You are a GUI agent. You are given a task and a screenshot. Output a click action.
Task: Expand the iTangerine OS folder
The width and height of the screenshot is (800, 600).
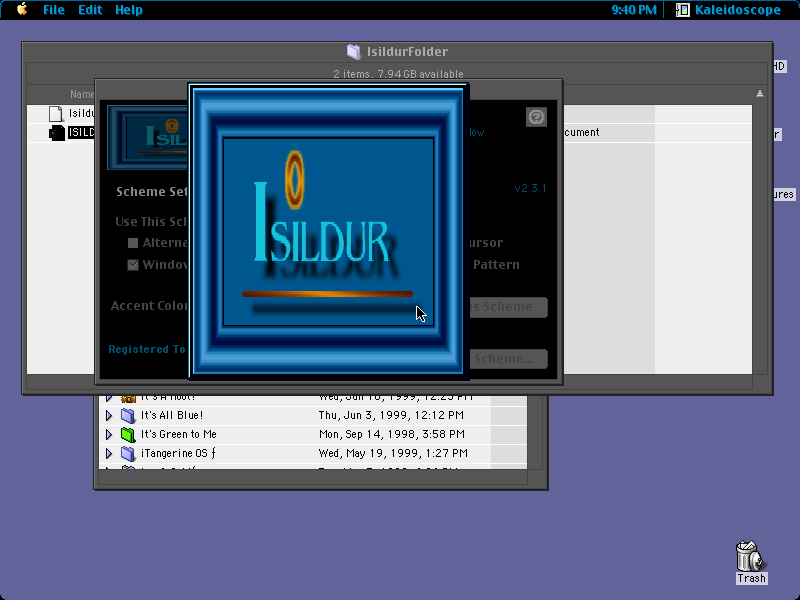pyautogui.click(x=109, y=453)
